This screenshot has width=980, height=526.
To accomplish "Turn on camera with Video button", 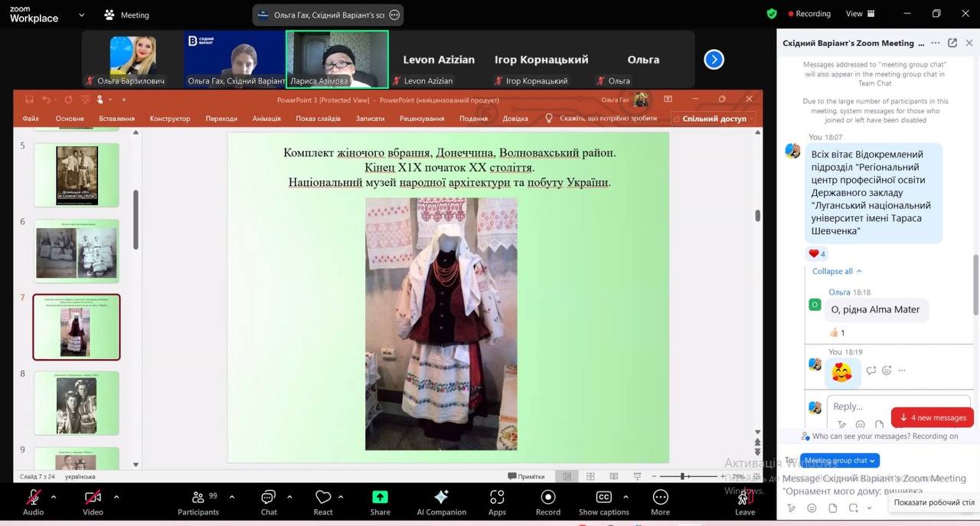I will [93, 498].
